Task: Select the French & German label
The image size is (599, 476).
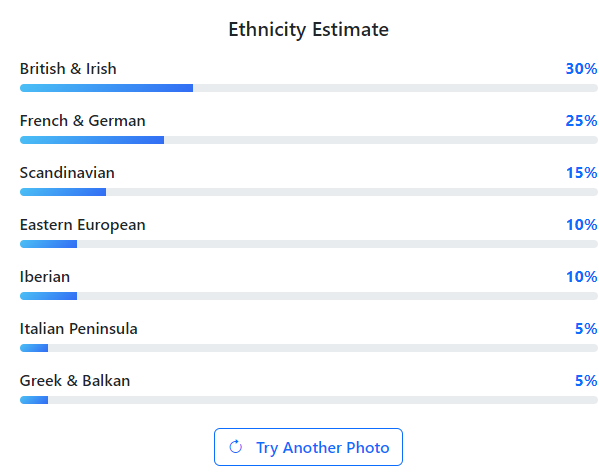Action: tap(83, 121)
